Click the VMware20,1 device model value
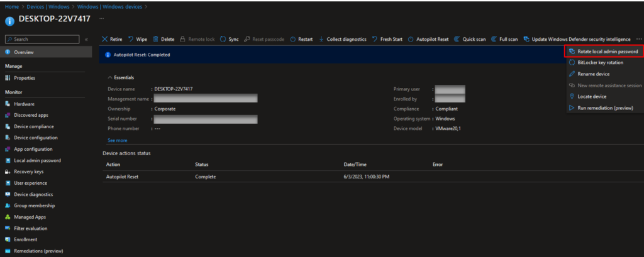The width and height of the screenshot is (644, 257). (448, 129)
